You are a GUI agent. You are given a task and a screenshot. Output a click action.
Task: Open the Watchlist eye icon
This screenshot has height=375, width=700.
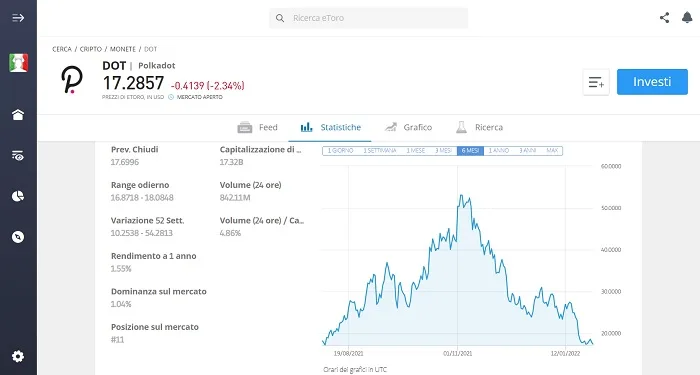click(18, 155)
